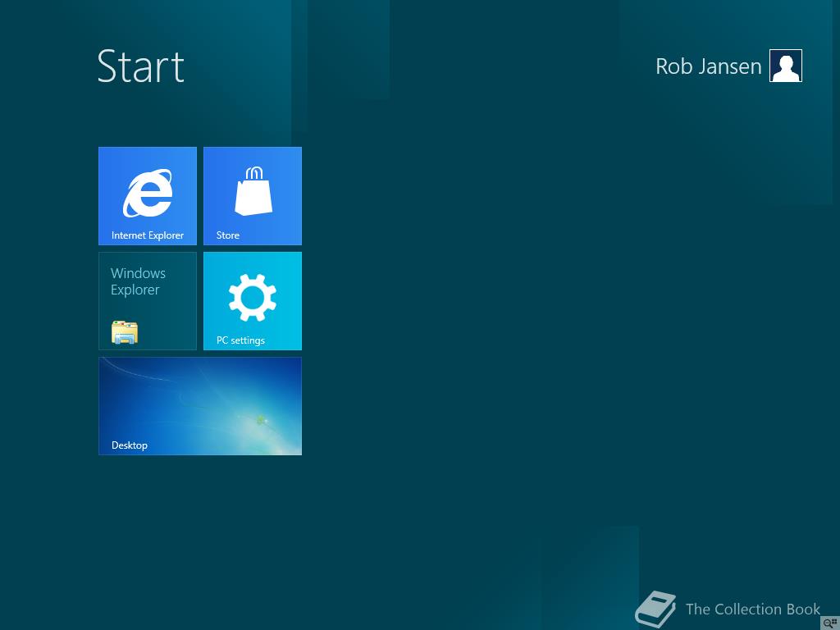Open the PC settings tile

click(x=253, y=300)
